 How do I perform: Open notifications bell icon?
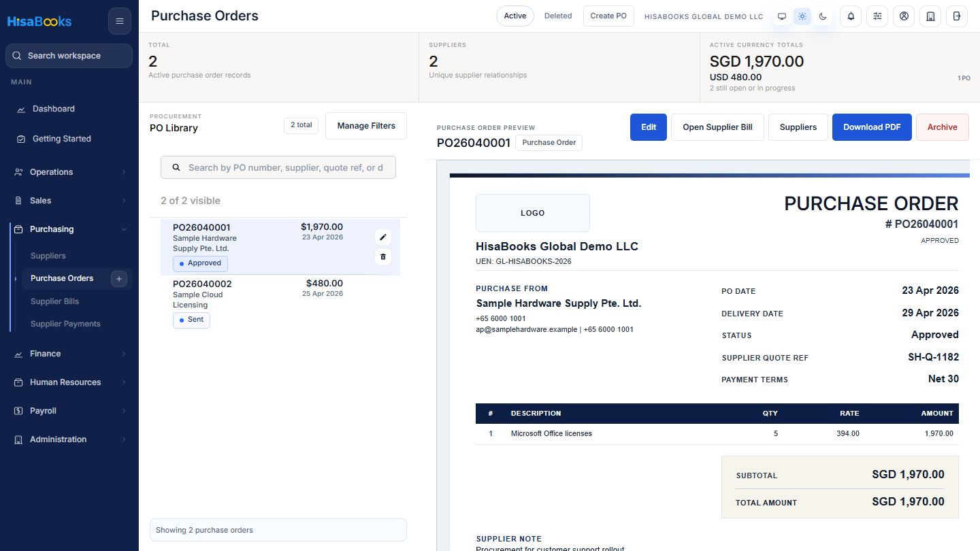click(851, 16)
